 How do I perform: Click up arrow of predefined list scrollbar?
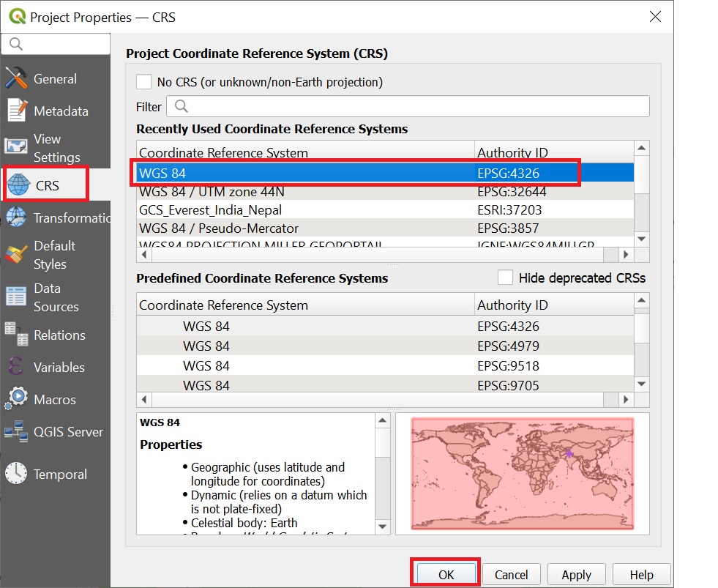[x=642, y=301]
